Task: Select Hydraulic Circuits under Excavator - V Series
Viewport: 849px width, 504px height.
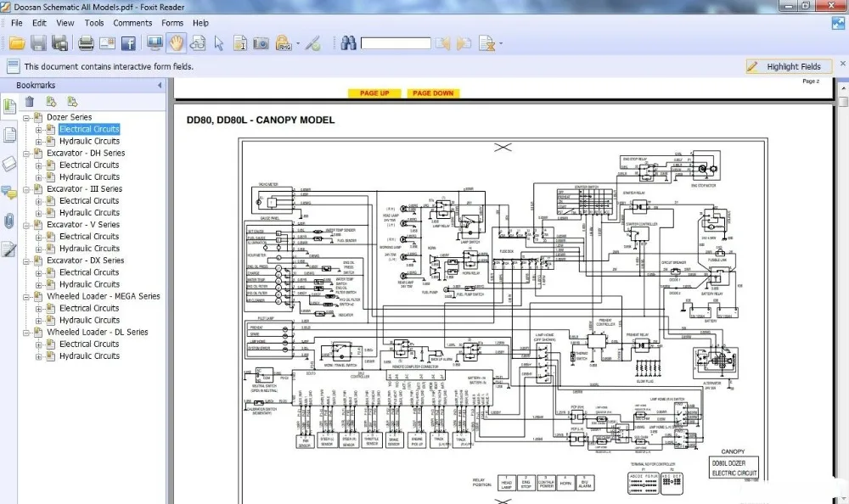Action: (x=89, y=249)
